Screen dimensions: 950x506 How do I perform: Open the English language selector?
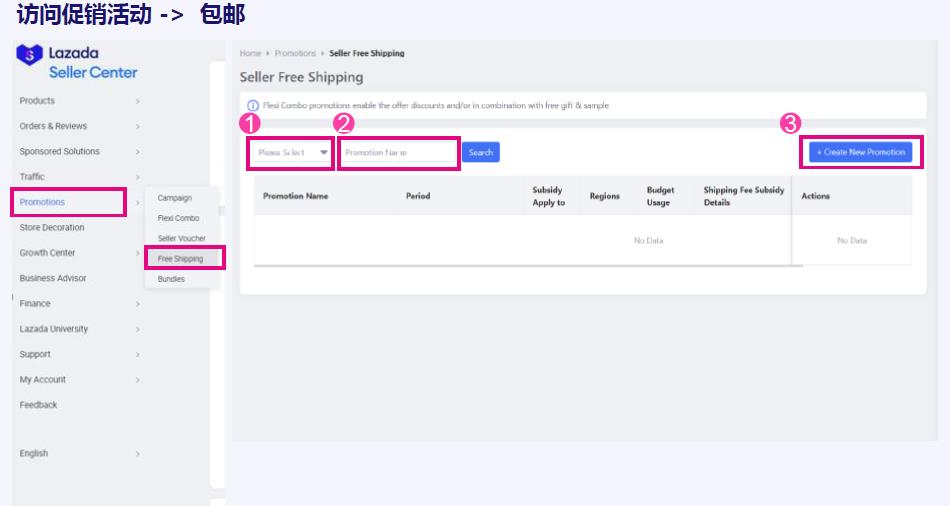[x=34, y=453]
